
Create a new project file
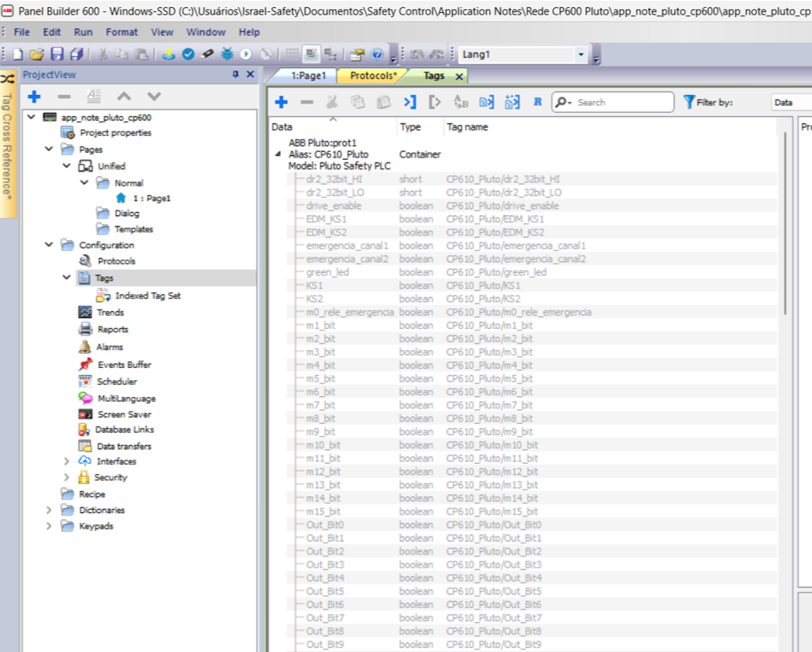18,54
